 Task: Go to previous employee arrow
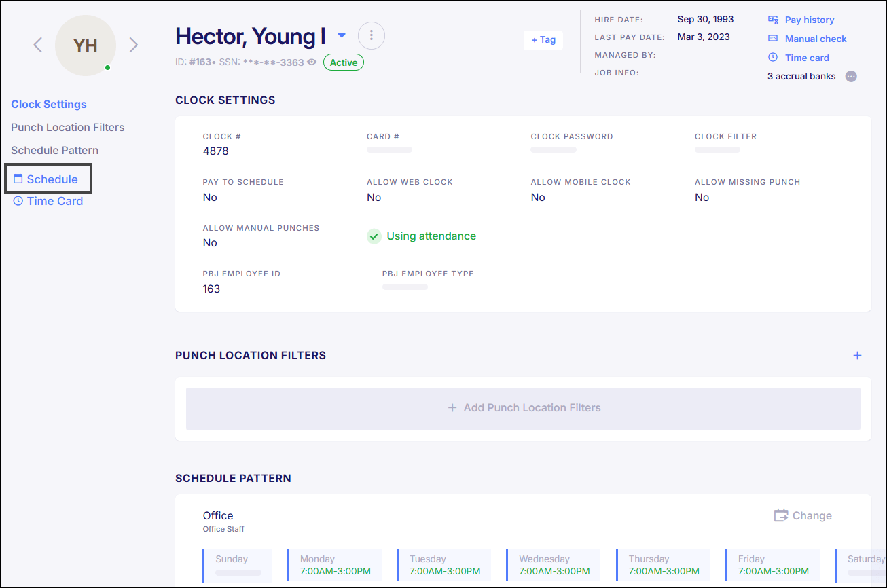38,45
